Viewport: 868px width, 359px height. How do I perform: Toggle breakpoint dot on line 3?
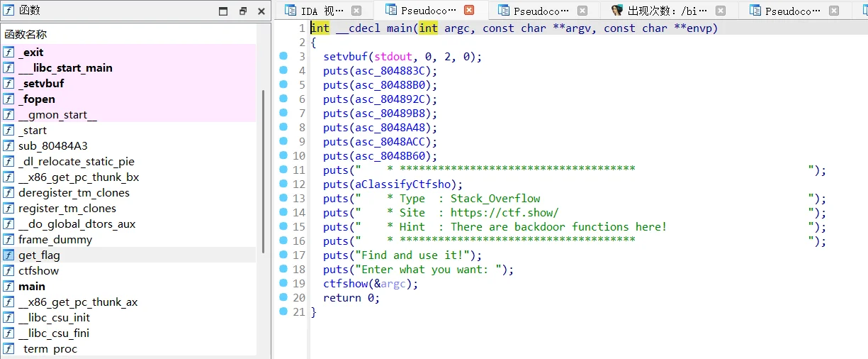coord(283,56)
